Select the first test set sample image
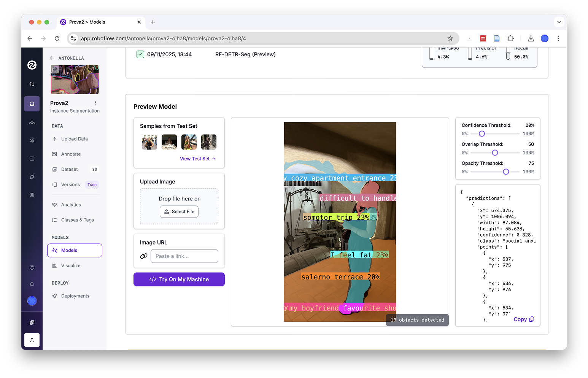588x378 pixels. click(149, 142)
